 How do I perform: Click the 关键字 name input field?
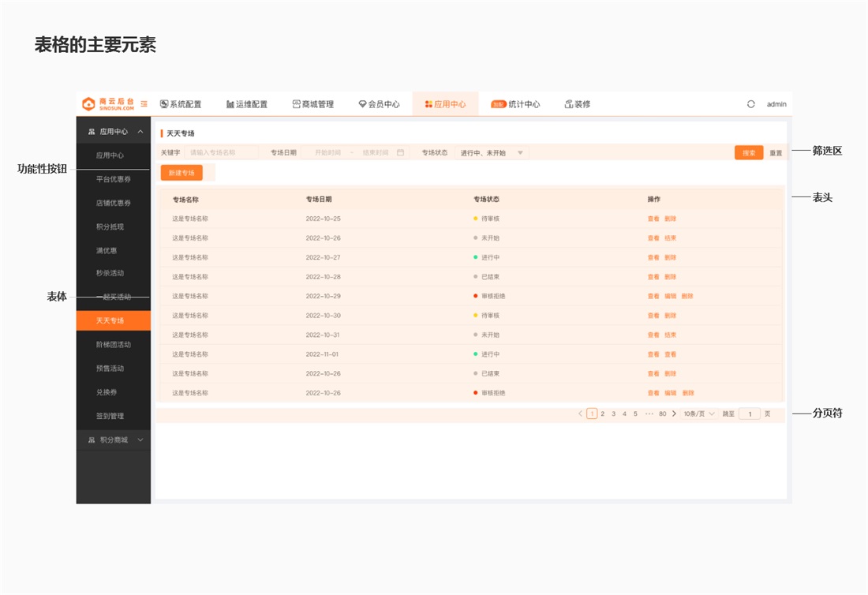coord(222,152)
